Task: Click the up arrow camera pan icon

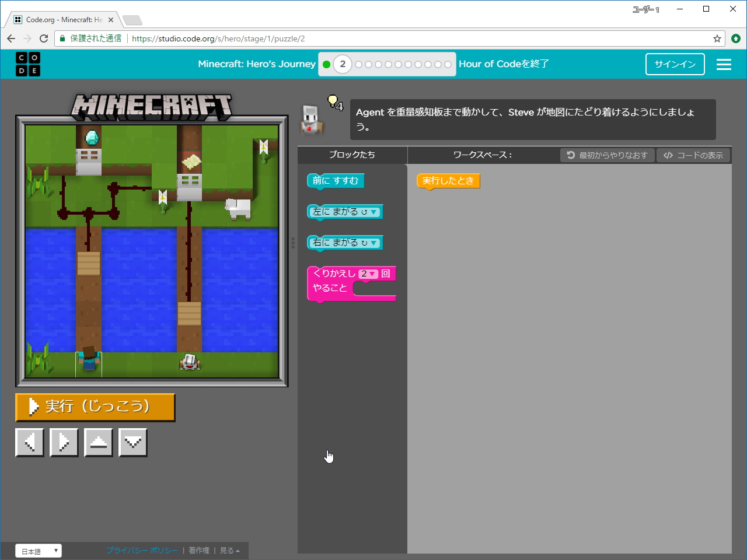Action: (98, 442)
